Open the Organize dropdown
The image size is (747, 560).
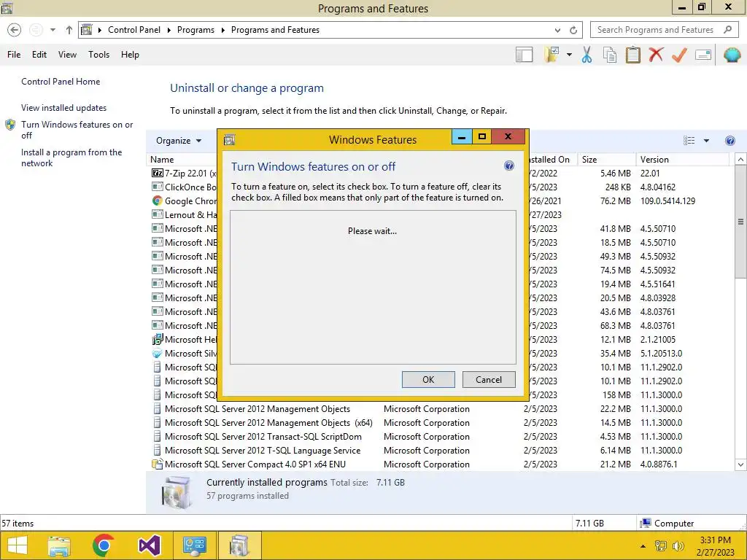point(179,141)
